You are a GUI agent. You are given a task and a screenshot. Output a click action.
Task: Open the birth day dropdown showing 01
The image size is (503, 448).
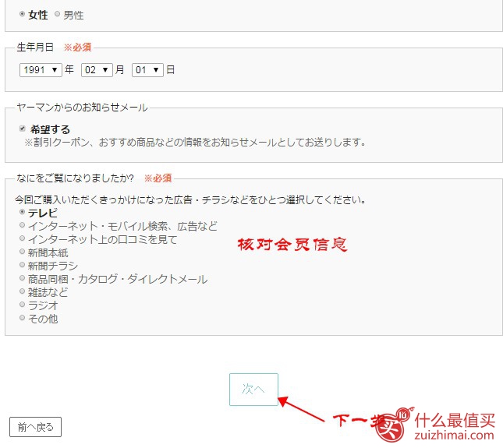[x=147, y=70]
